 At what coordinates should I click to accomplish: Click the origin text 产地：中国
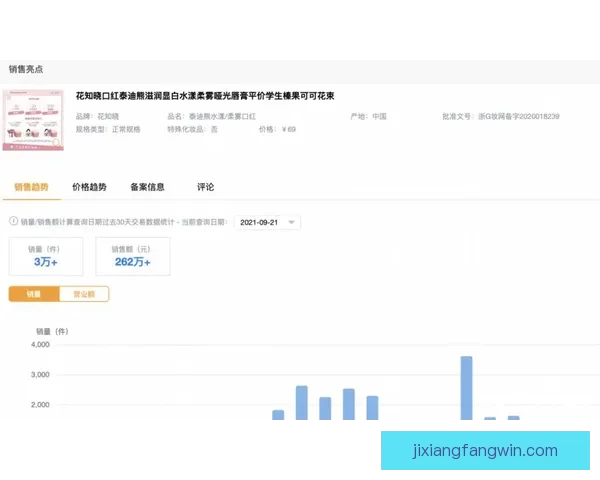pyautogui.click(x=368, y=116)
